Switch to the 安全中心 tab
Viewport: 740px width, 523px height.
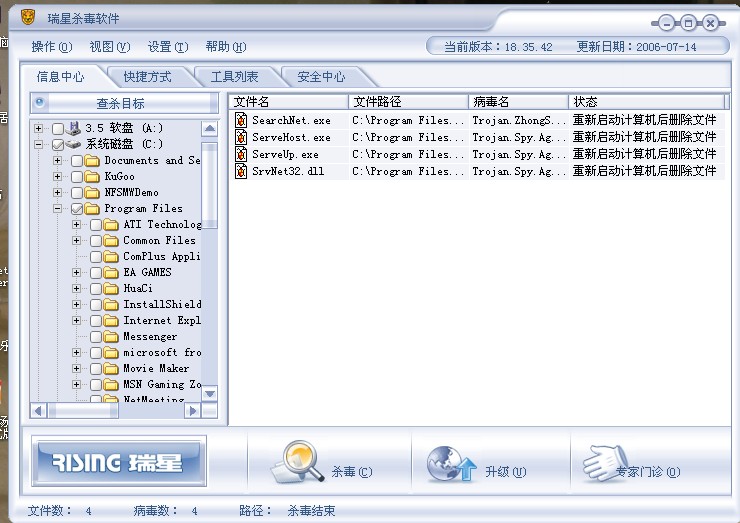coord(321,76)
